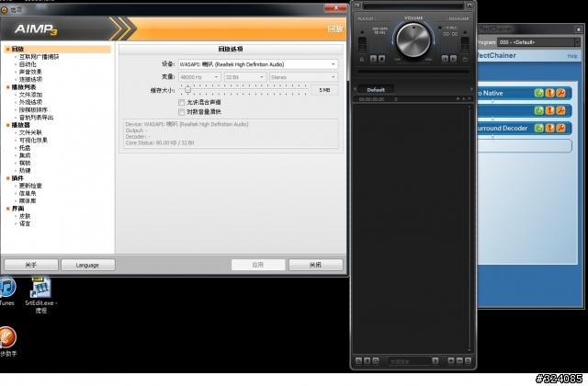Image resolution: width=588 pixels, height=386 pixels.
Task: Open the wrench settings of Surround Decoder
Action: tap(561, 128)
